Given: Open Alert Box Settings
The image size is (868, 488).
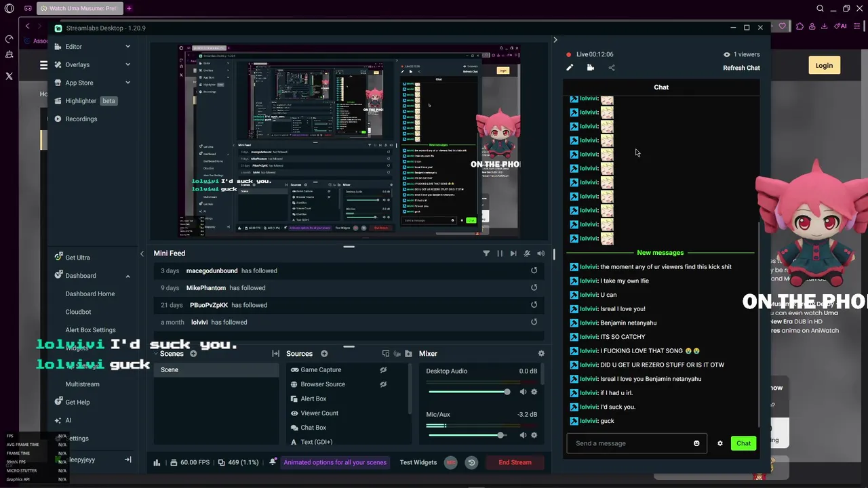Looking at the screenshot, I should coord(90,330).
